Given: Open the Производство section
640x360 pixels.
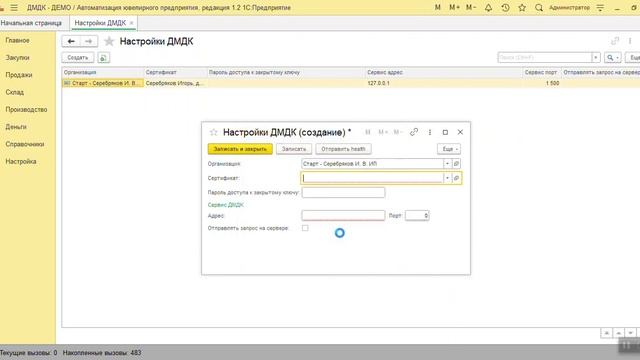Looking at the screenshot, I should coord(27,109).
